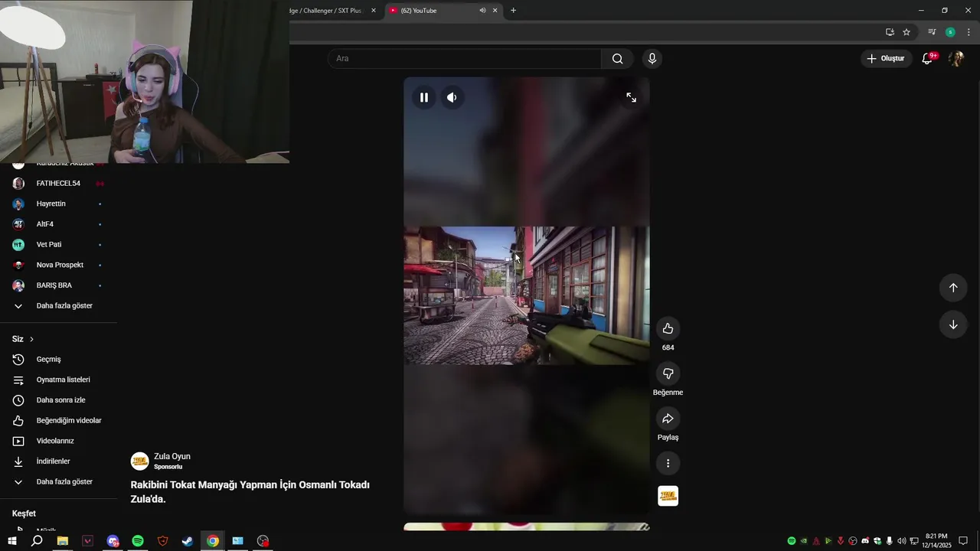This screenshot has height=551, width=980.
Task: Open Steam from the taskbar
Action: pyautogui.click(x=188, y=541)
